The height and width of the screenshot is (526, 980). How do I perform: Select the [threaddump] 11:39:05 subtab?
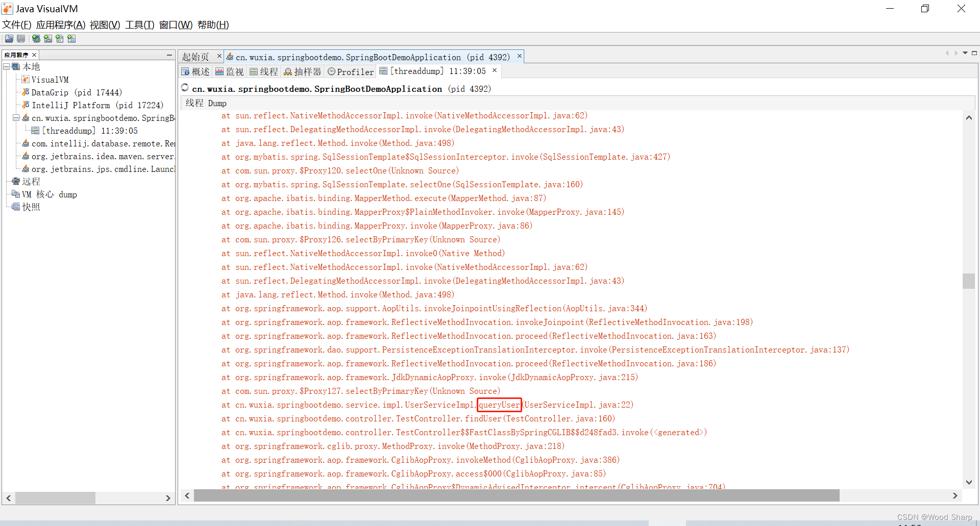(437, 71)
